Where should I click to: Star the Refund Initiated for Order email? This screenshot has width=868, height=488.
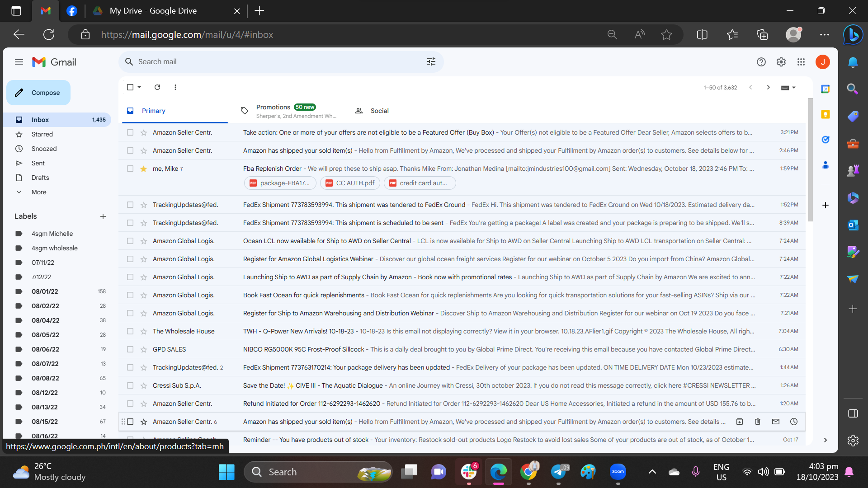pyautogui.click(x=144, y=404)
